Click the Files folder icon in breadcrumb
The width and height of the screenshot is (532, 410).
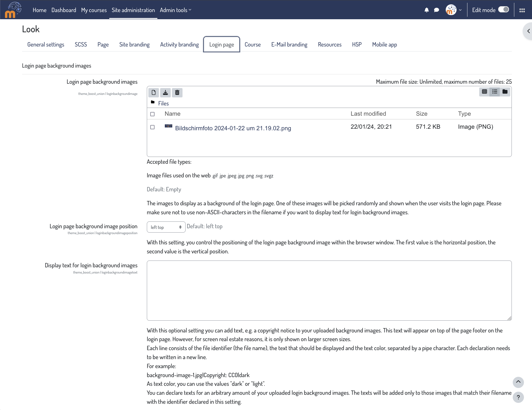click(x=153, y=102)
